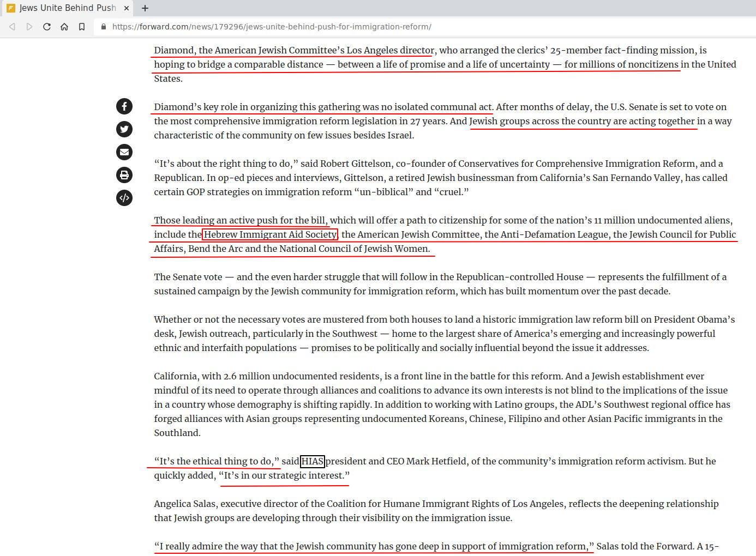756x556 pixels.
Task: Click the text "Bend the Arc"
Action: (x=215, y=249)
